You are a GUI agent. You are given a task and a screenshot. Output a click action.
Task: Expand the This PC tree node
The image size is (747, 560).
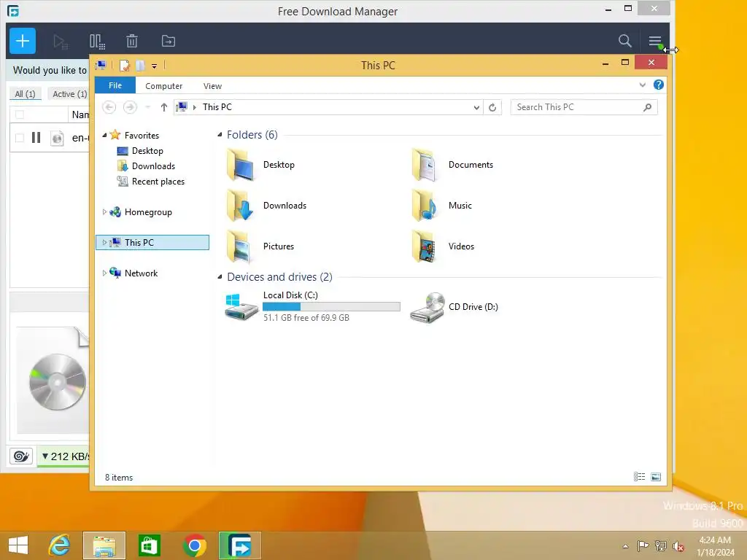[x=104, y=242]
